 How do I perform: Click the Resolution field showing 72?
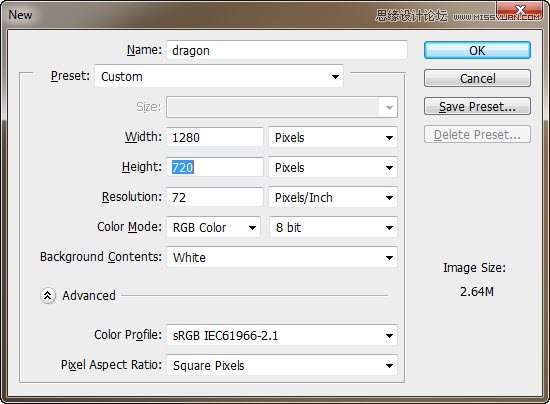point(215,197)
